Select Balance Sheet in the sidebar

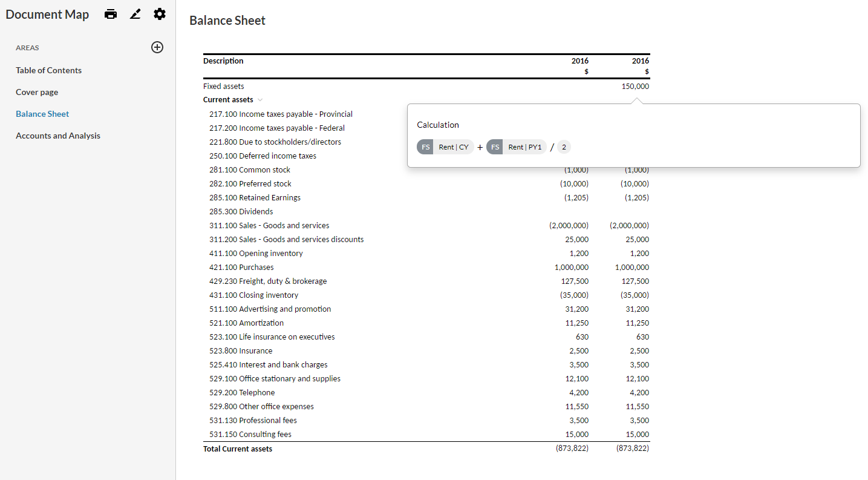tap(42, 113)
